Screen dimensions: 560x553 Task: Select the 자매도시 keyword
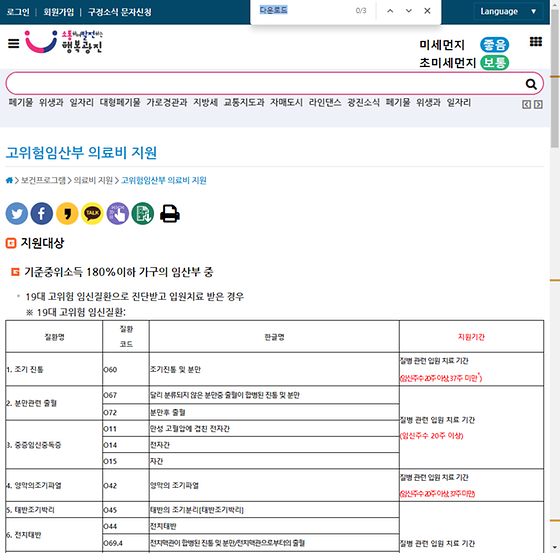coord(286,103)
